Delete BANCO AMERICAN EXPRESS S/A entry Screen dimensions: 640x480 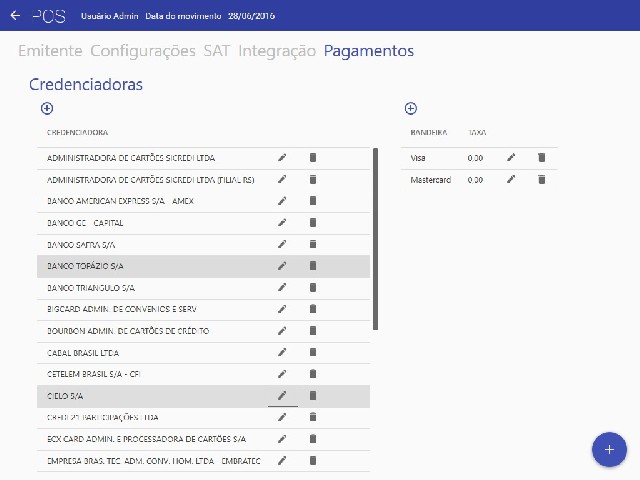tap(313, 201)
